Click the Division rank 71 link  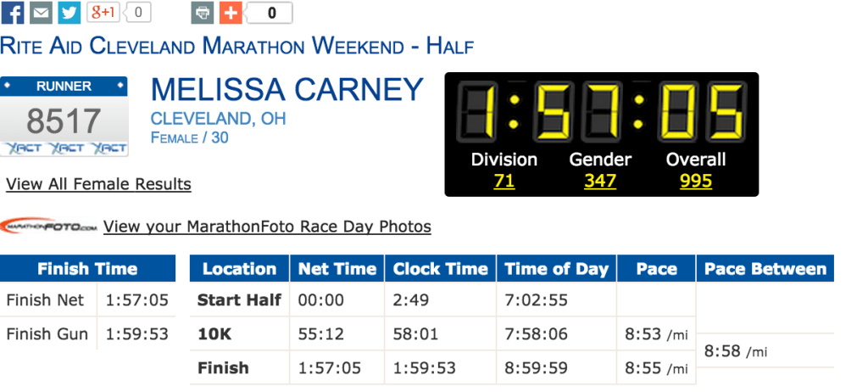[504, 181]
